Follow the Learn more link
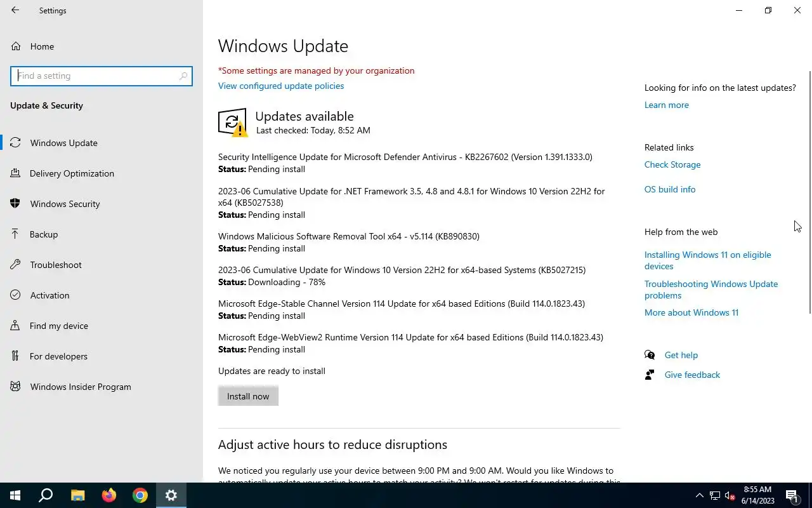 pos(666,105)
